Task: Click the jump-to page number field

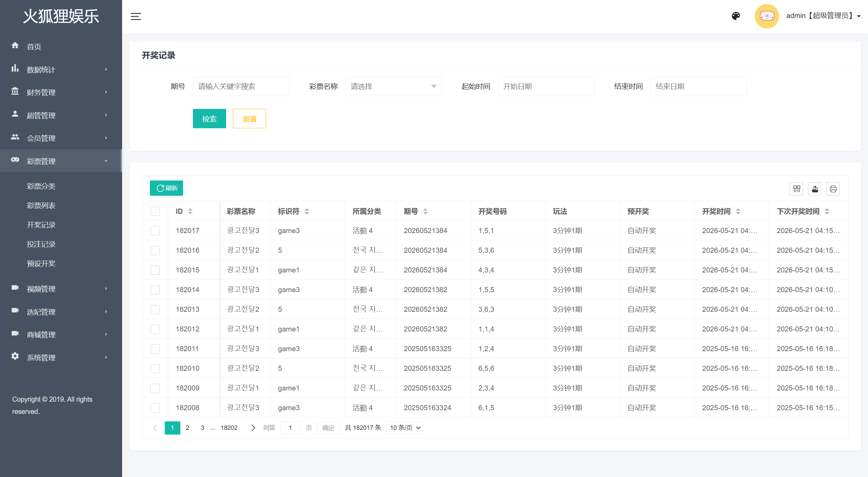Action: (x=290, y=428)
